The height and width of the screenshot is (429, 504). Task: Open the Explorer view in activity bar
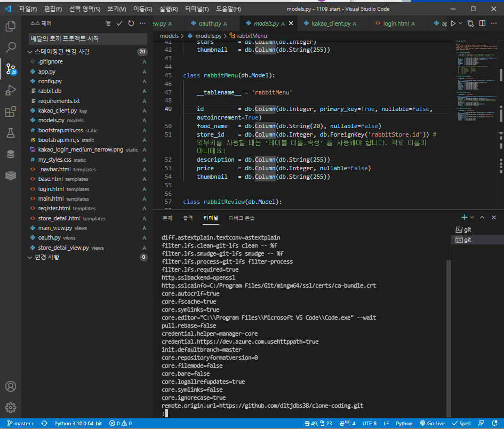[11, 26]
